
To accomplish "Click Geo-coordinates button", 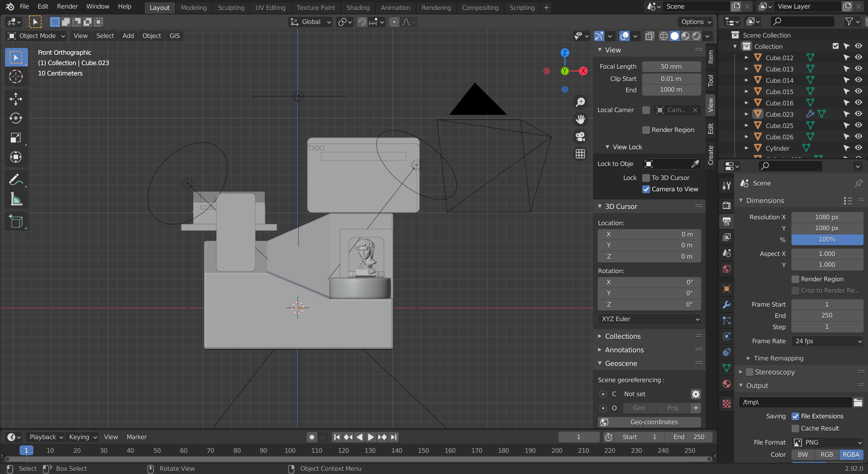I will (649, 422).
